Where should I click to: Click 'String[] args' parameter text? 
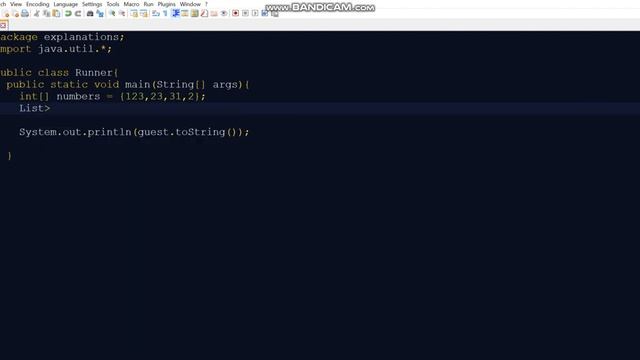(x=197, y=84)
